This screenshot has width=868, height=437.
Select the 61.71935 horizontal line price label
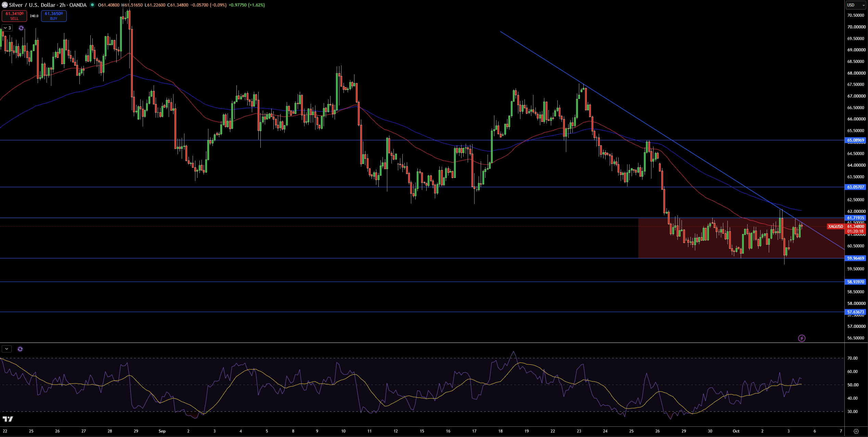[855, 218]
